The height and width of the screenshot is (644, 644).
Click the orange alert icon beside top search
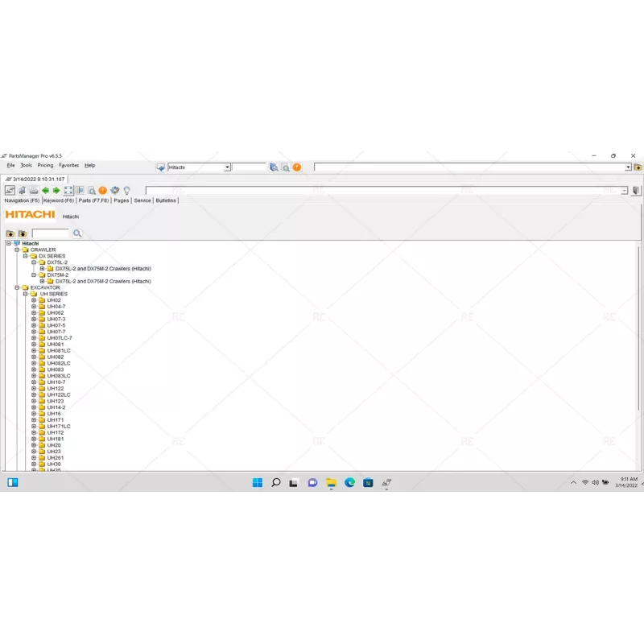297,167
